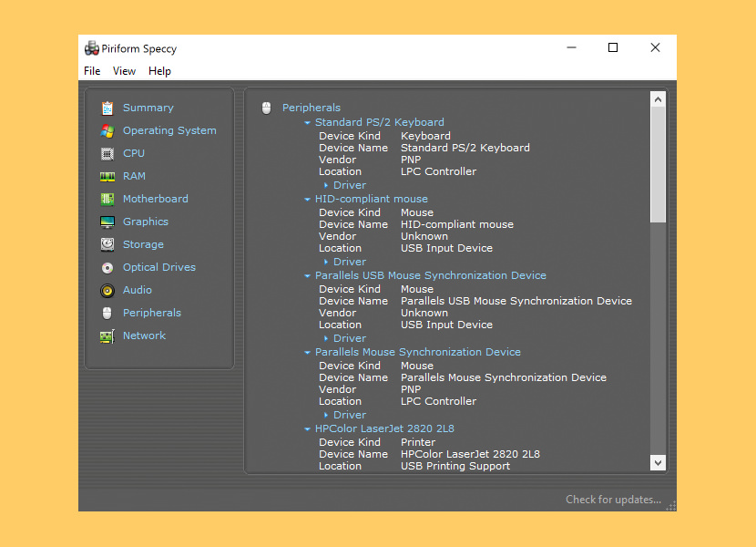Collapse Parallels Mouse Synchronization Device node
756x547 pixels.
(307, 353)
